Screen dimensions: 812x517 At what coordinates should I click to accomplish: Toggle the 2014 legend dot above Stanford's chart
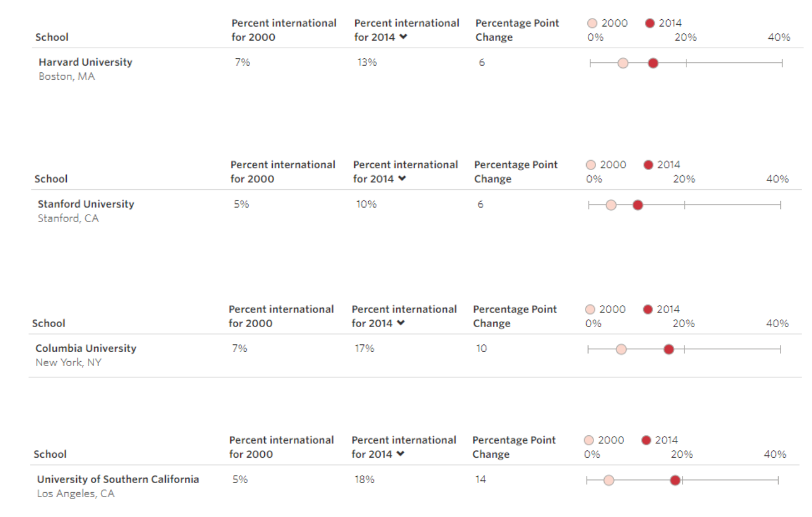pyautogui.click(x=649, y=165)
